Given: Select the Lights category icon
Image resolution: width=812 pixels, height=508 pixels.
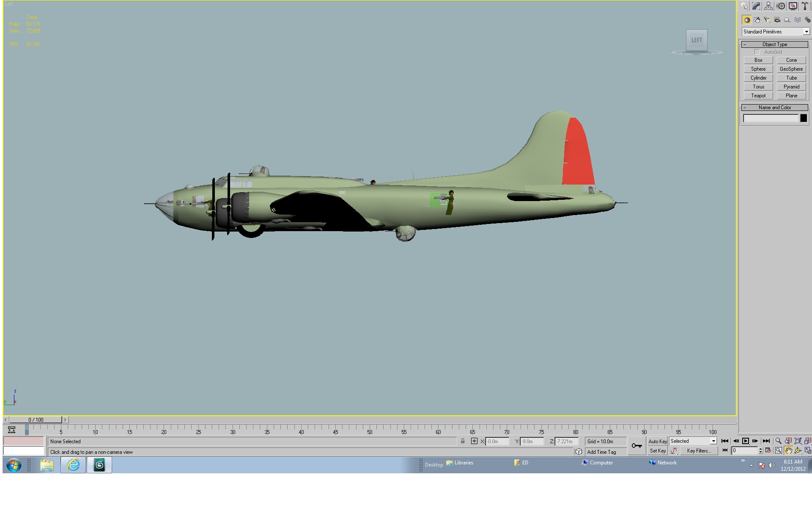Looking at the screenshot, I should [x=767, y=20].
